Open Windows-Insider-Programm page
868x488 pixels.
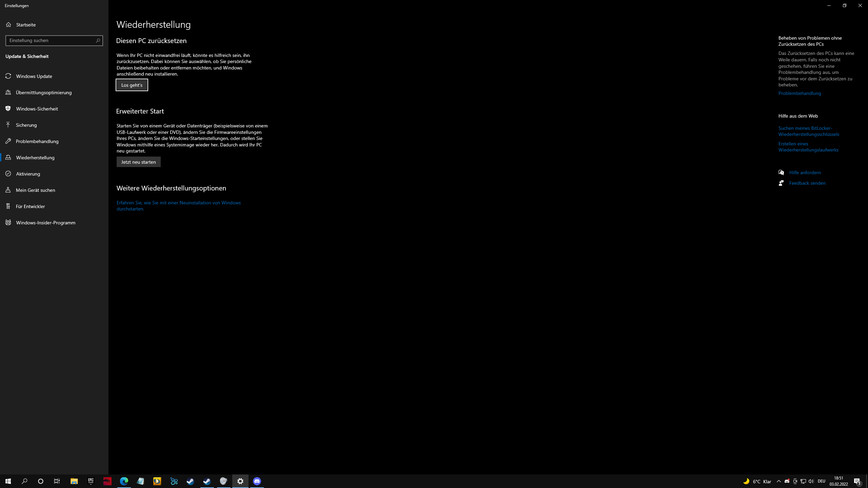click(x=45, y=223)
